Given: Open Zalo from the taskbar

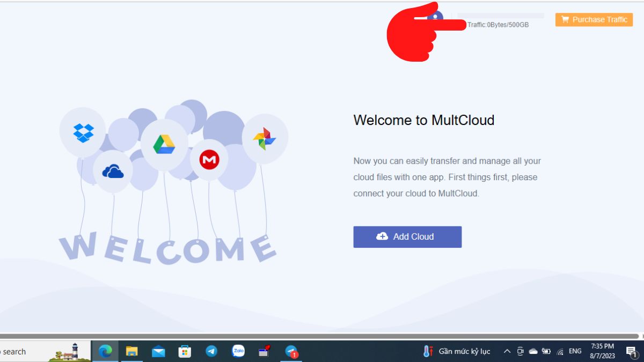Looking at the screenshot, I should point(238,351).
